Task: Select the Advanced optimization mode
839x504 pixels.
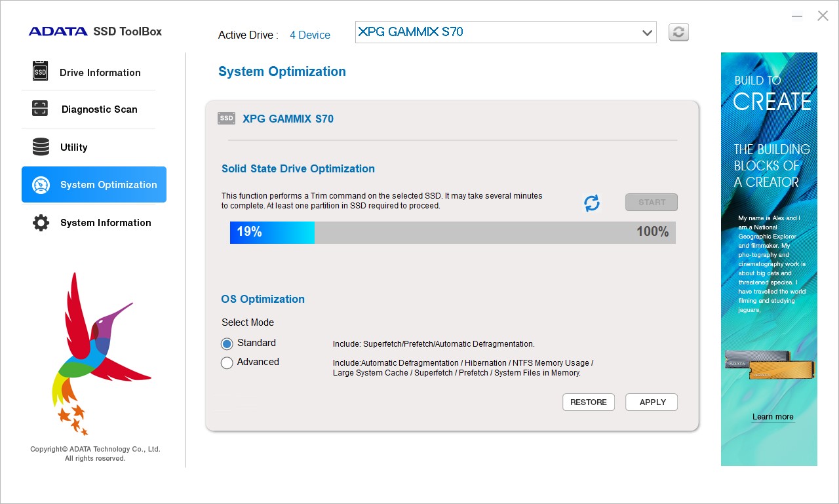Action: point(227,362)
